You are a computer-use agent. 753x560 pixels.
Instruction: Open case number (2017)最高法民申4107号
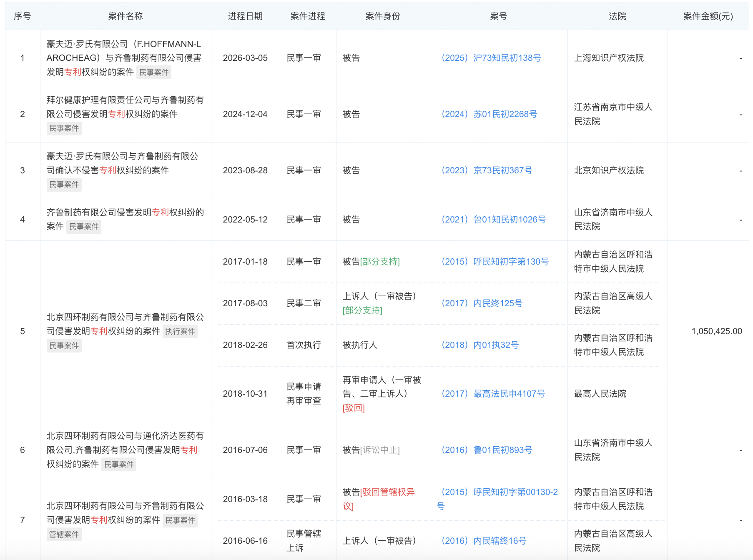tap(493, 394)
